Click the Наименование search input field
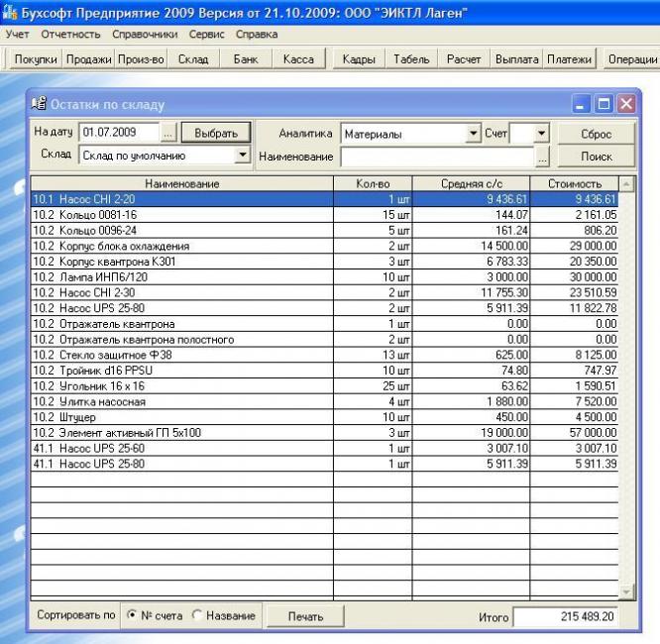Viewport: 660px width, 644px height. click(437, 157)
